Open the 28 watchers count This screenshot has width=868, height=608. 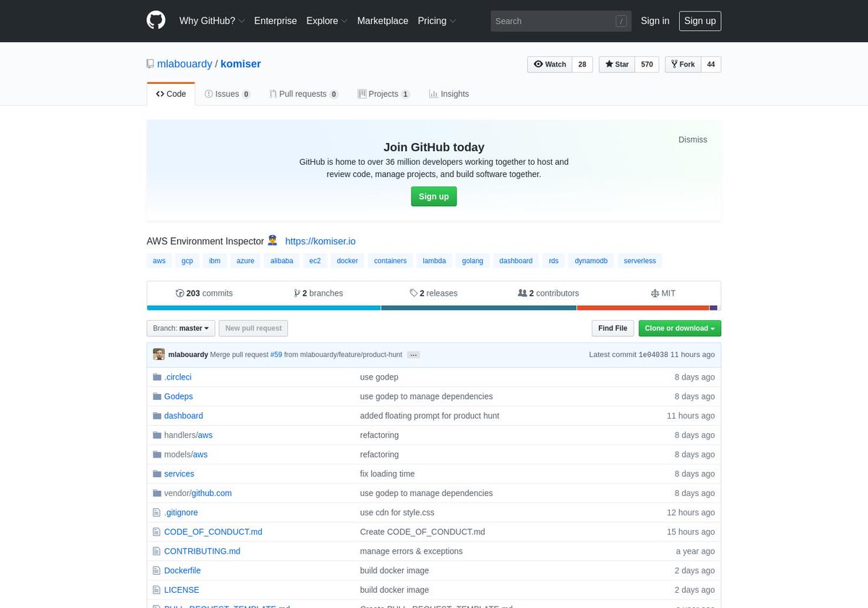pos(582,64)
